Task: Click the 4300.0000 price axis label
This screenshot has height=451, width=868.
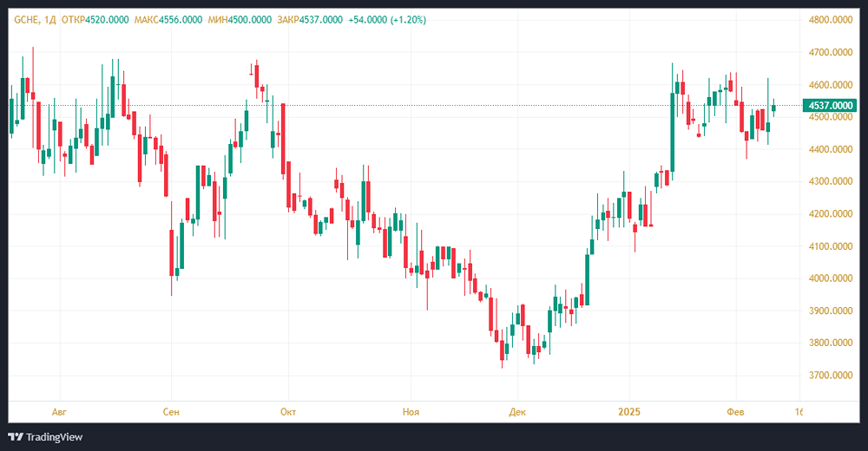Action: pyautogui.click(x=831, y=181)
